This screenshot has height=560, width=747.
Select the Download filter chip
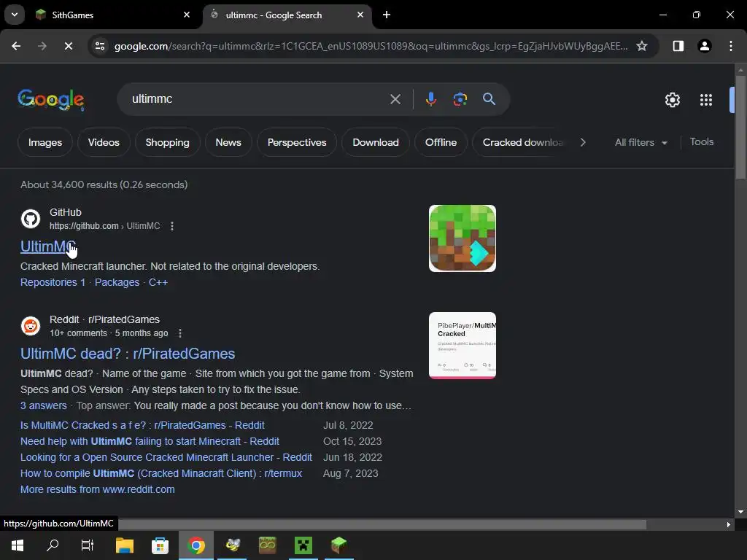click(x=376, y=142)
